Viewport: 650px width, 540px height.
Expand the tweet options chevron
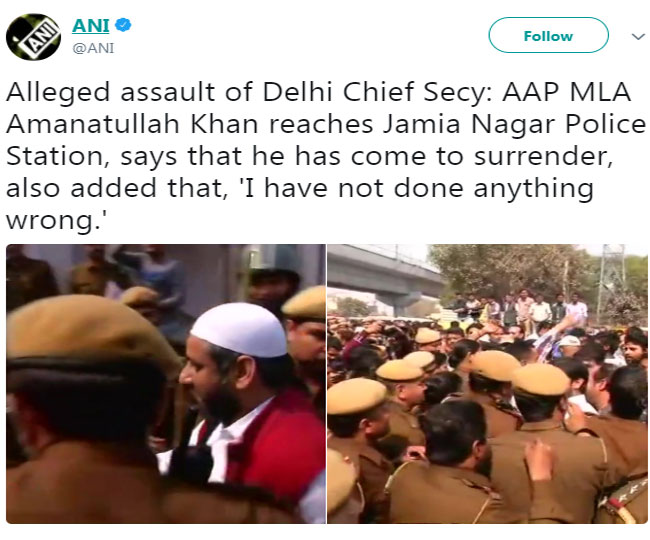[x=638, y=36]
